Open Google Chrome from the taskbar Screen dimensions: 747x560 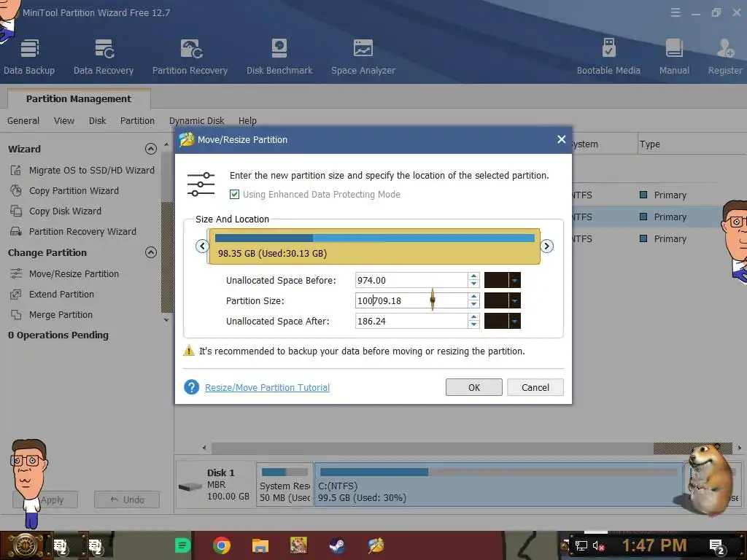pos(222,545)
